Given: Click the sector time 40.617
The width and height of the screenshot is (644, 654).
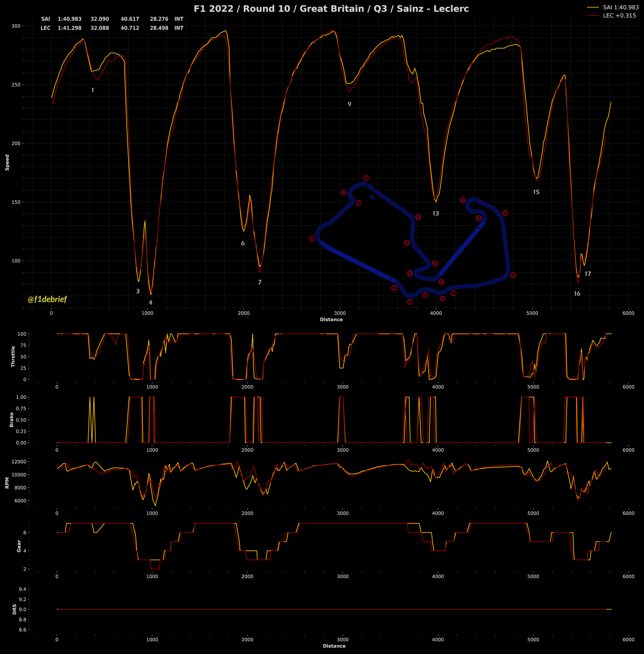Looking at the screenshot, I should coord(130,19).
